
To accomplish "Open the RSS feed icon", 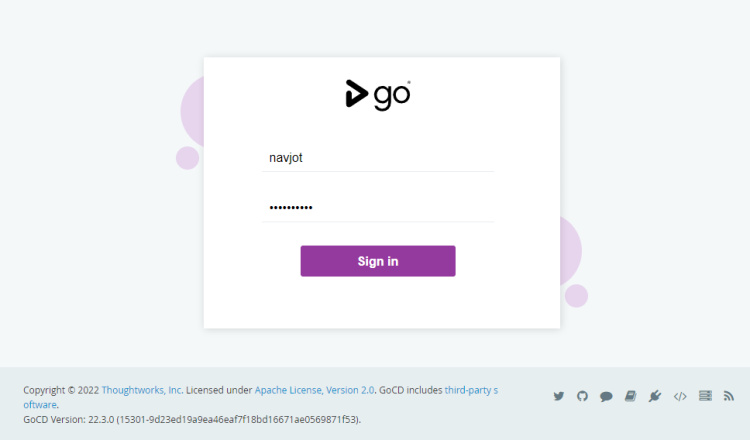I will click(729, 396).
